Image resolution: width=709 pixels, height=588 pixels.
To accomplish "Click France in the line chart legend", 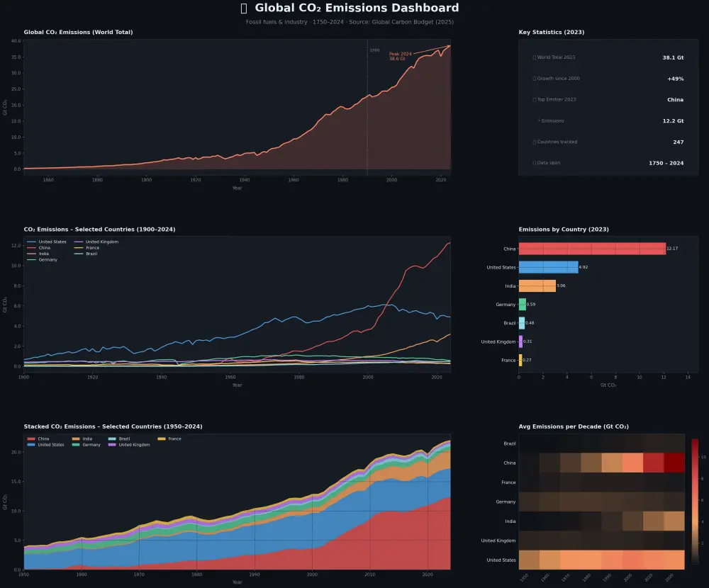I will [x=92, y=248].
